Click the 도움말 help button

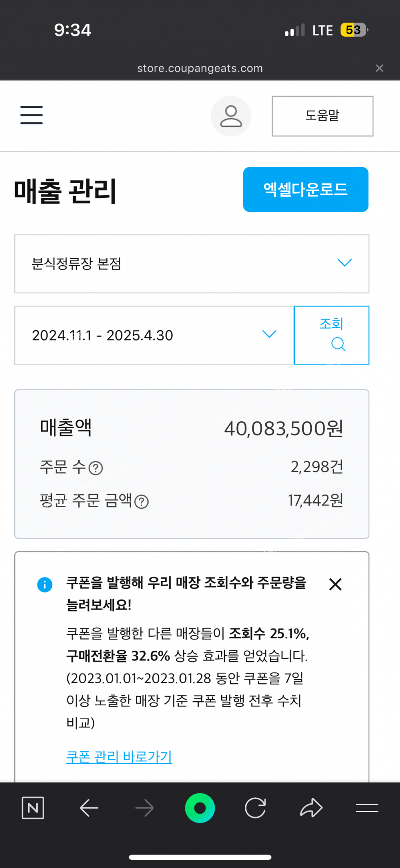322,116
